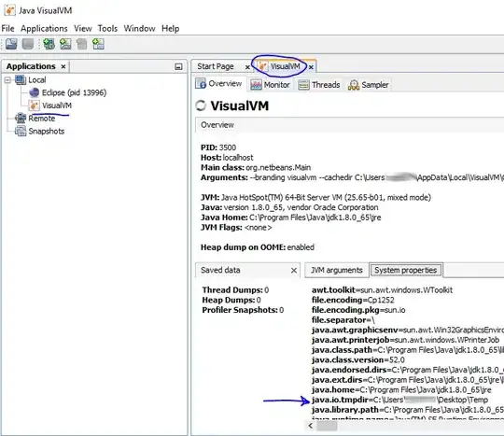Viewport: 504px width, 436px height.
Task: Click the JVM: Java HotSpot line
Action: point(315,197)
